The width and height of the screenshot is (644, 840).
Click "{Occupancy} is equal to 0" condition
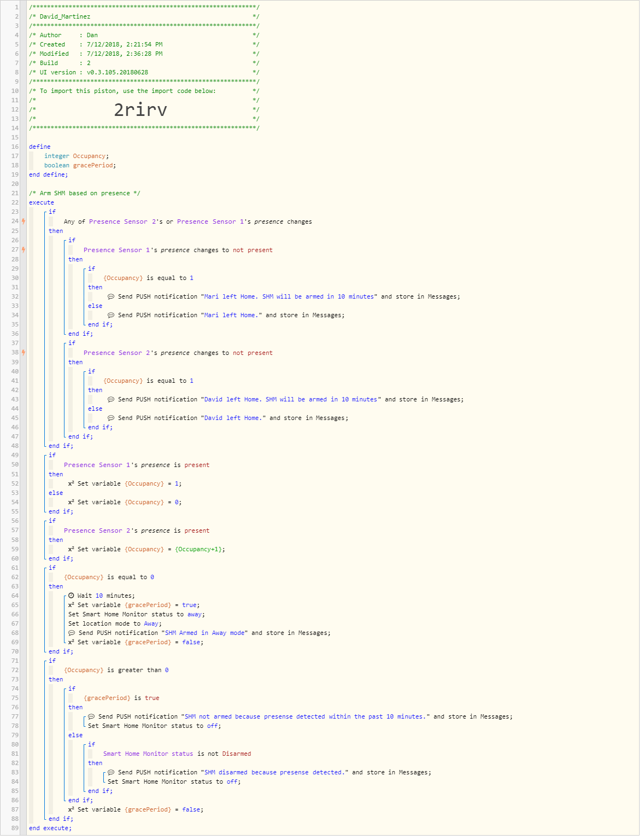click(x=109, y=577)
